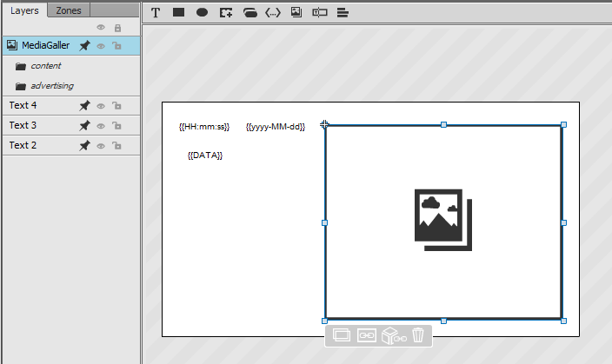Toggle lock on Text 3 layer

116,126
